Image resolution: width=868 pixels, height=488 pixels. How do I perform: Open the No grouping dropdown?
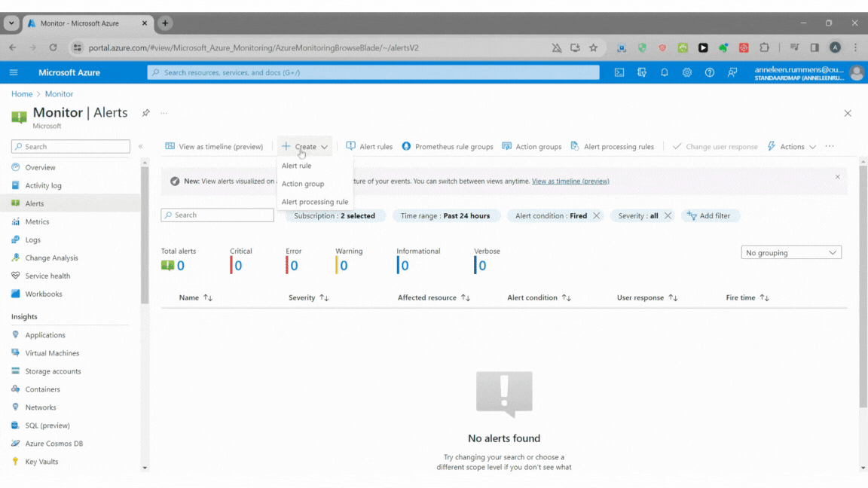click(791, 253)
